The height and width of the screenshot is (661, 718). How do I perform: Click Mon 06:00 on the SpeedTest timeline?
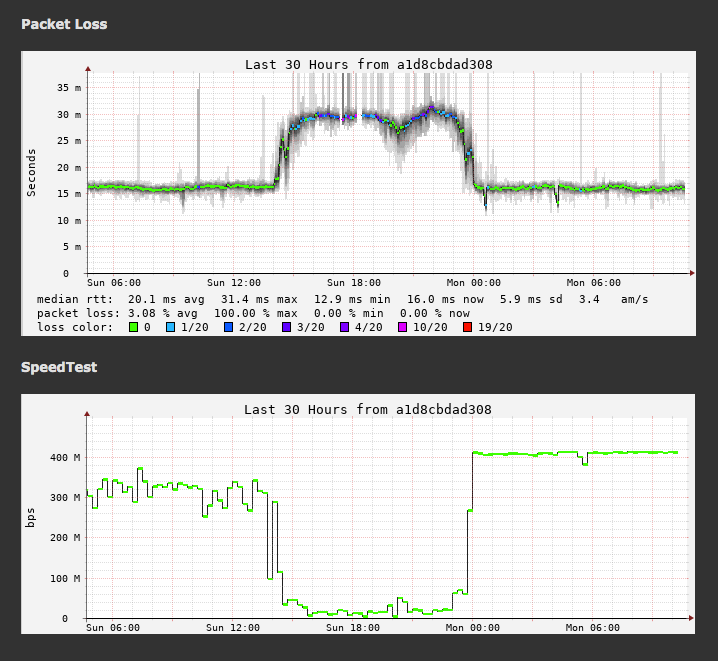pyautogui.click(x=593, y=628)
